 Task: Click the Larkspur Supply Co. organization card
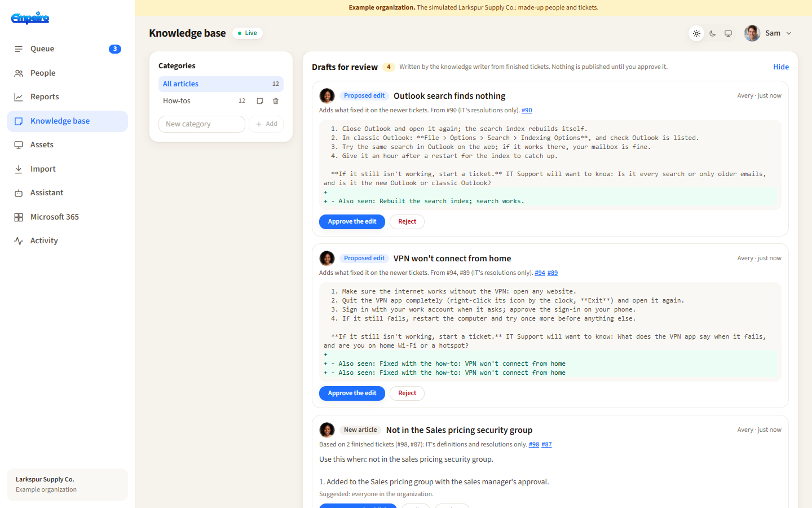pos(68,485)
